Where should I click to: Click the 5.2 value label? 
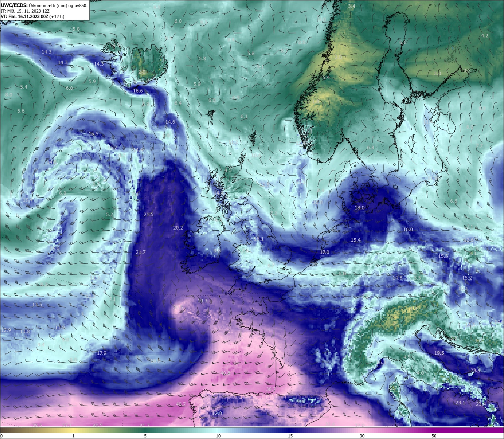pyautogui.click(x=109, y=214)
